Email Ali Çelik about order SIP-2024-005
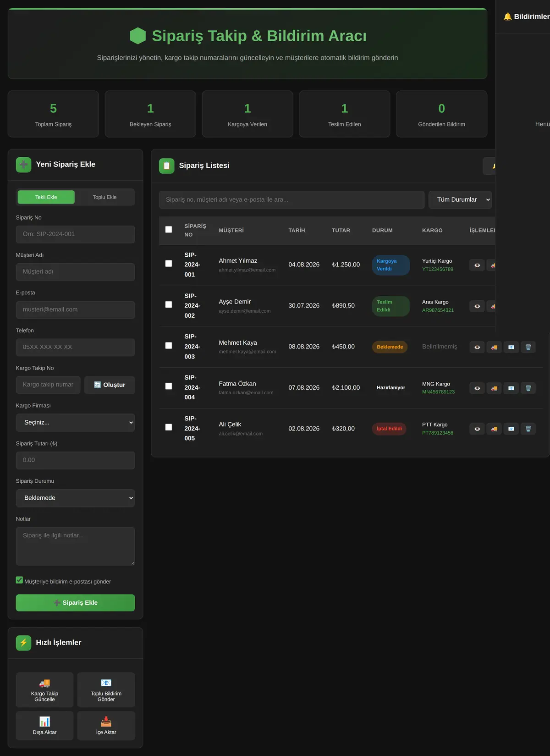 (511, 429)
